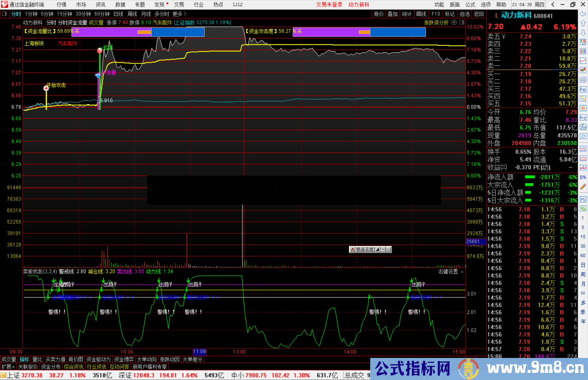Image resolution: width=588 pixels, height=380 pixels.
Task: Select the pencil drawing tool icon
Action: pos(583,187)
